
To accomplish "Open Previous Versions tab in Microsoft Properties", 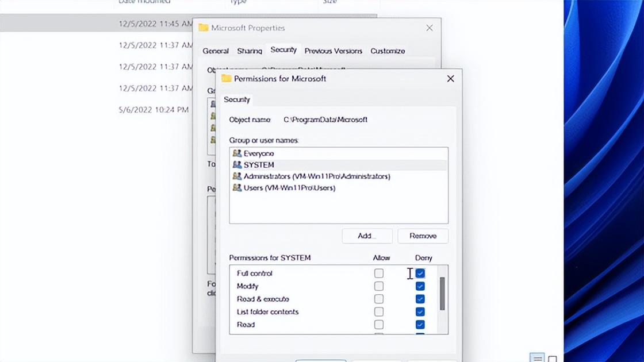I will pyautogui.click(x=333, y=51).
